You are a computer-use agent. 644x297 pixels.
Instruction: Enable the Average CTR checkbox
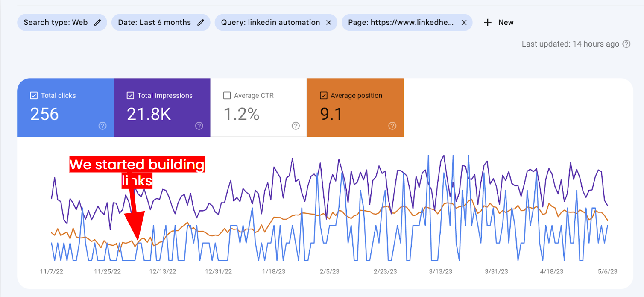[x=227, y=96]
